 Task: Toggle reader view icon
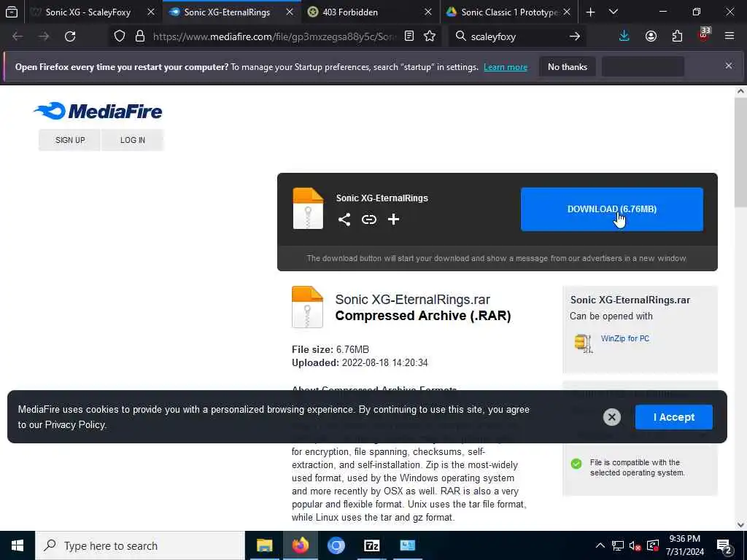(409, 36)
